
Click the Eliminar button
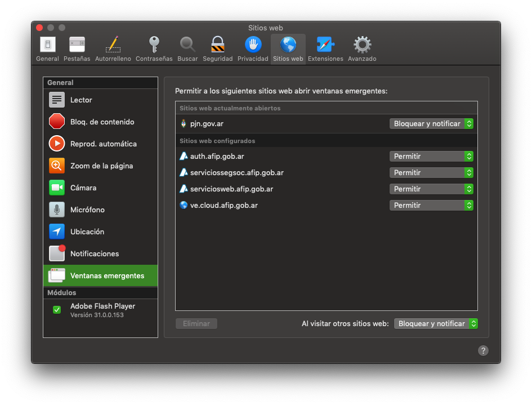coord(196,323)
